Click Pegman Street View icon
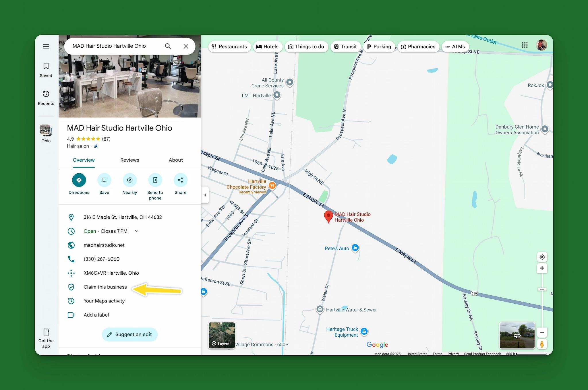The image size is (588, 390). 542,344
